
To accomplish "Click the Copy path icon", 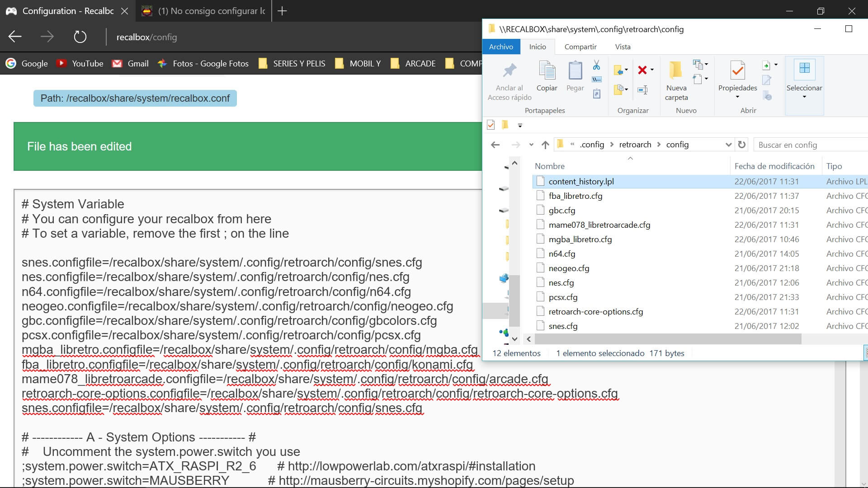I will pyautogui.click(x=597, y=80).
